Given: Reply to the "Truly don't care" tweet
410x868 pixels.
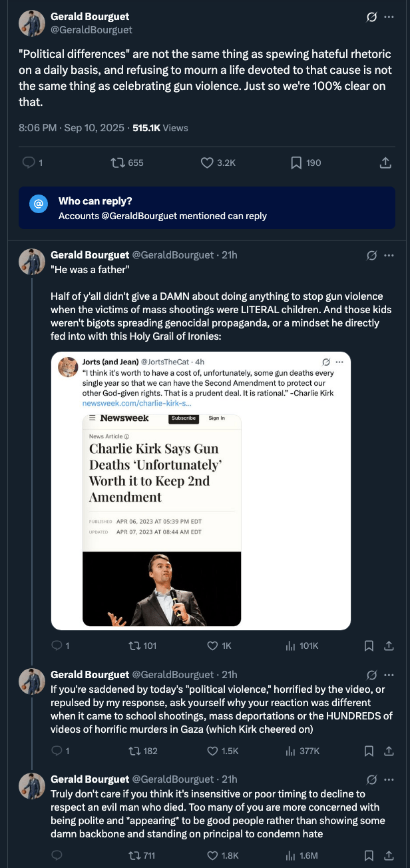Looking at the screenshot, I should click(57, 855).
